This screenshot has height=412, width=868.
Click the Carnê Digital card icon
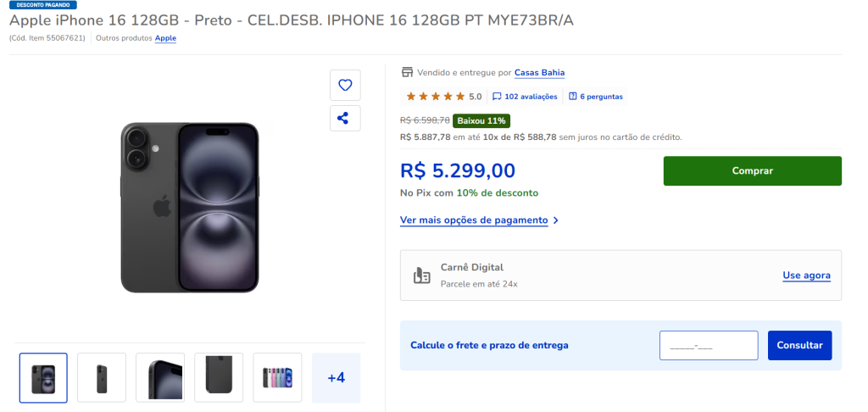421,275
